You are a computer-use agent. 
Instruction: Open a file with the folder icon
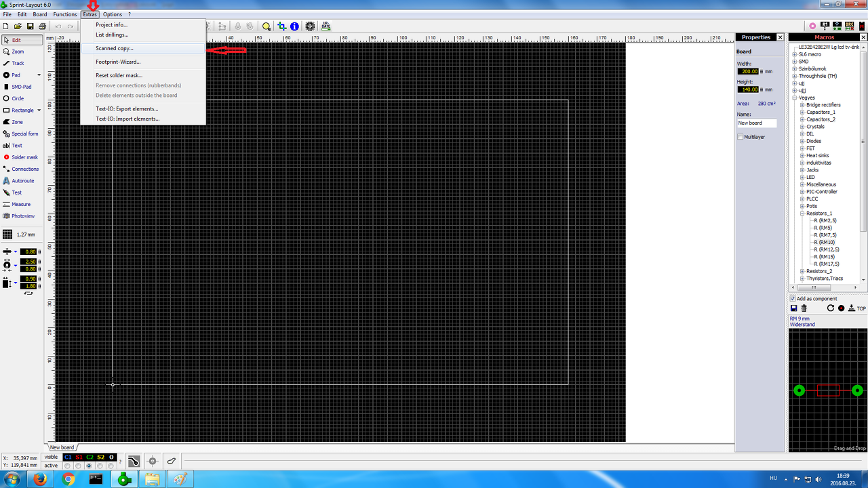(x=18, y=26)
